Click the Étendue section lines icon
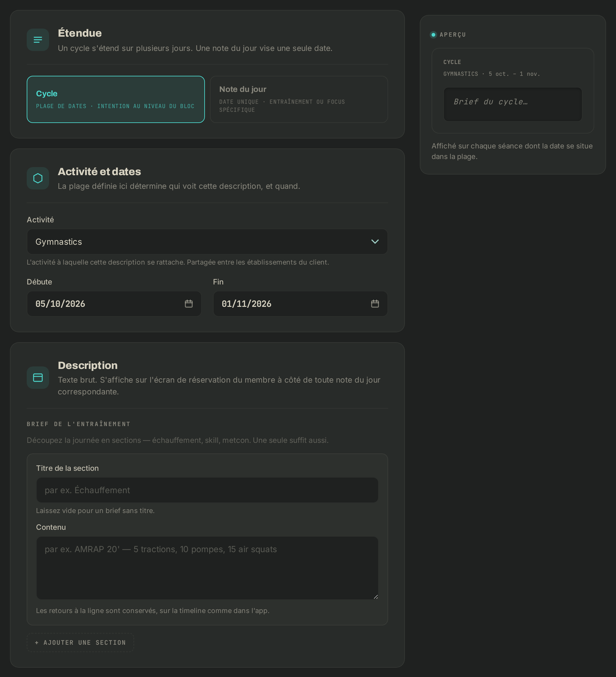 [x=38, y=40]
